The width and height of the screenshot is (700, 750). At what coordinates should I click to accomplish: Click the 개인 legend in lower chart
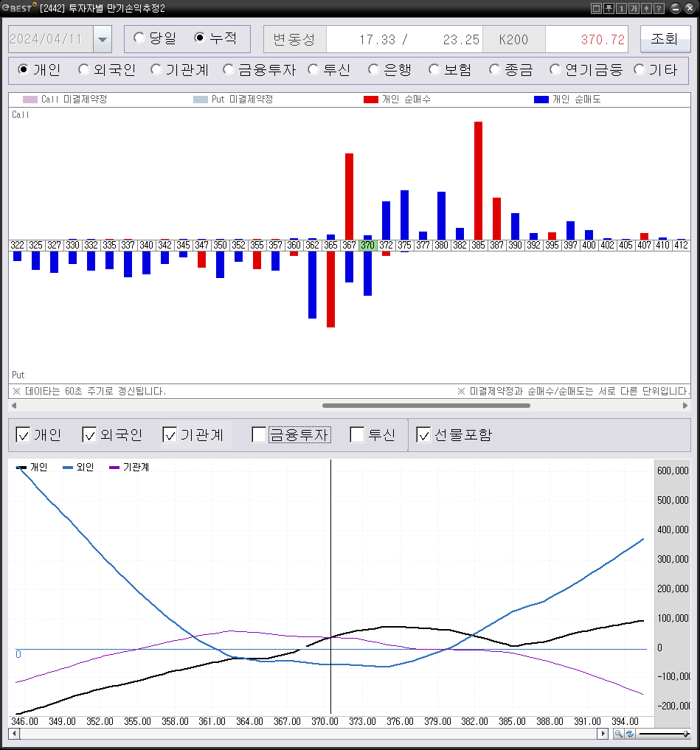click(x=32, y=468)
